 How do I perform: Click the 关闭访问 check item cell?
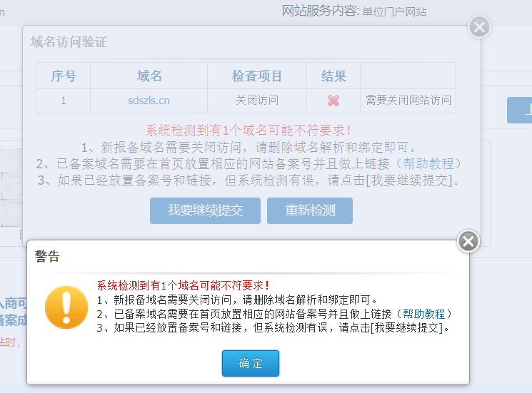coord(256,101)
